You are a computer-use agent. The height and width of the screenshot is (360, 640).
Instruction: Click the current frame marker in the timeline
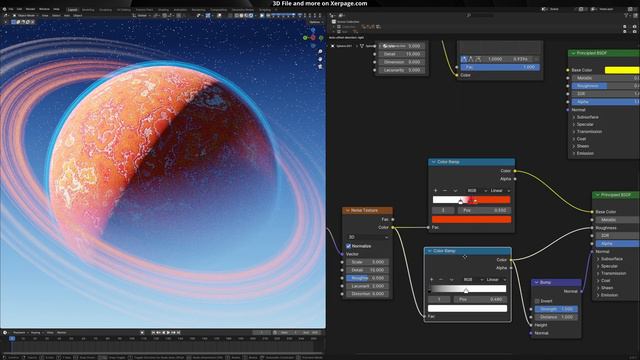pyautogui.click(x=12, y=338)
